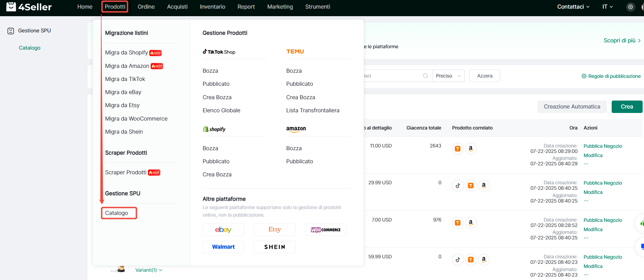The image size is (644, 280).
Task: Click the Giacenza totale column header
Action: [424, 128]
